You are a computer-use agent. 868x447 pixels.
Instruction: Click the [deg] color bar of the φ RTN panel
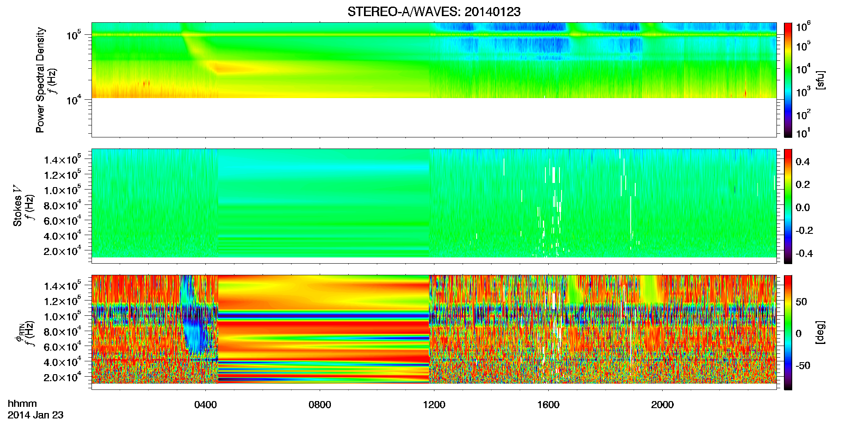[x=788, y=332]
